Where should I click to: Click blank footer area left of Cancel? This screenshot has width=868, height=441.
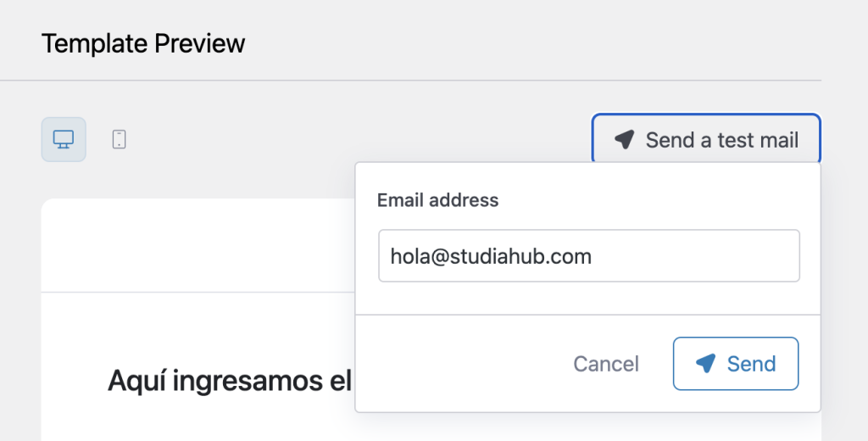pos(458,364)
